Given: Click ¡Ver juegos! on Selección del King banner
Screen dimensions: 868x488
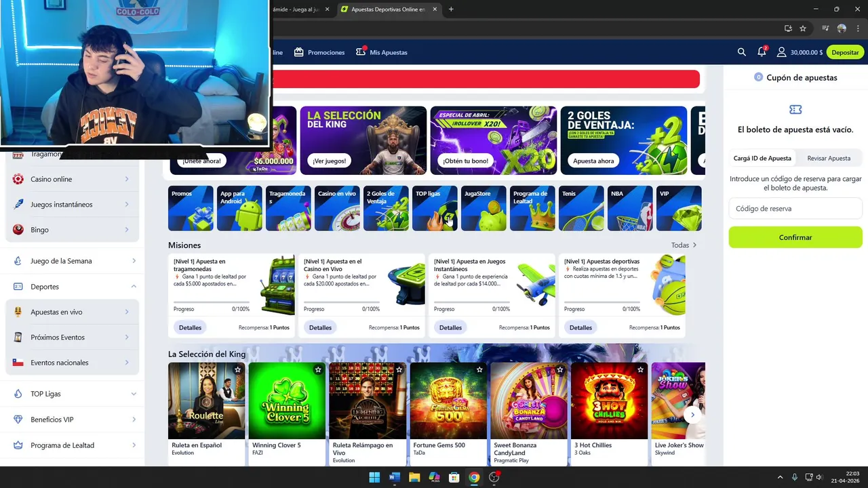Looking at the screenshot, I should click(x=330, y=161).
